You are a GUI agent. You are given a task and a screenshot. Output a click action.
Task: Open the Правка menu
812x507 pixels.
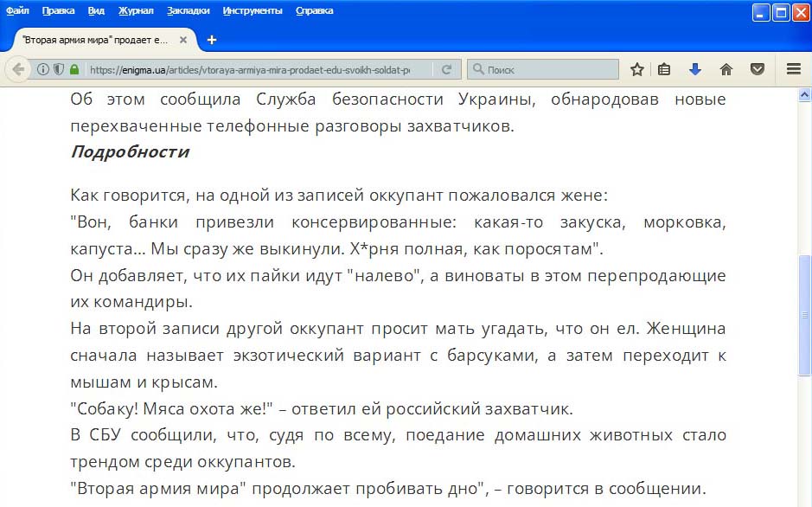pos(58,10)
